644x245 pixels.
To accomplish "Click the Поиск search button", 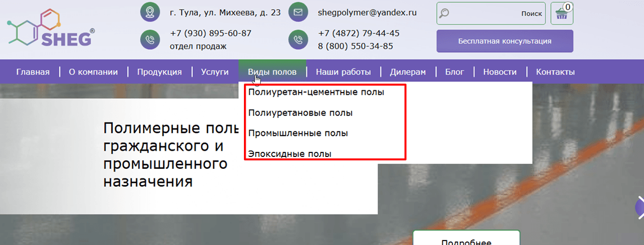I will (x=531, y=14).
